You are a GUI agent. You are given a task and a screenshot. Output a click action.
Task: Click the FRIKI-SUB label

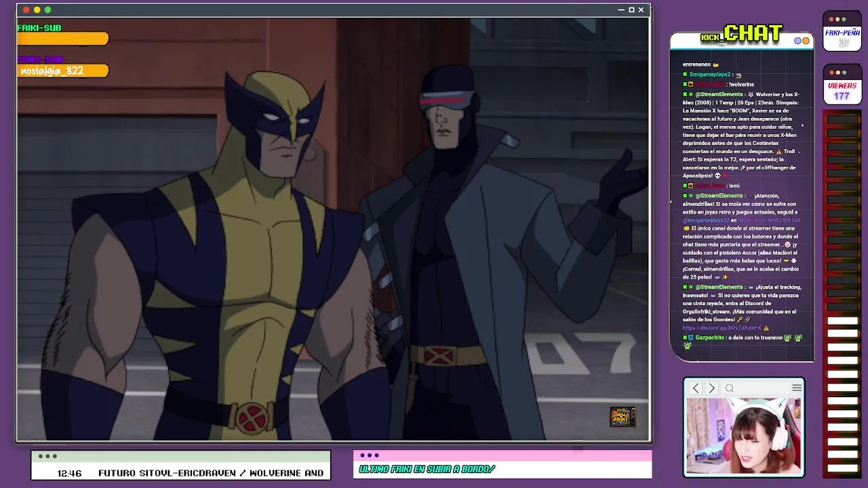[x=39, y=28]
